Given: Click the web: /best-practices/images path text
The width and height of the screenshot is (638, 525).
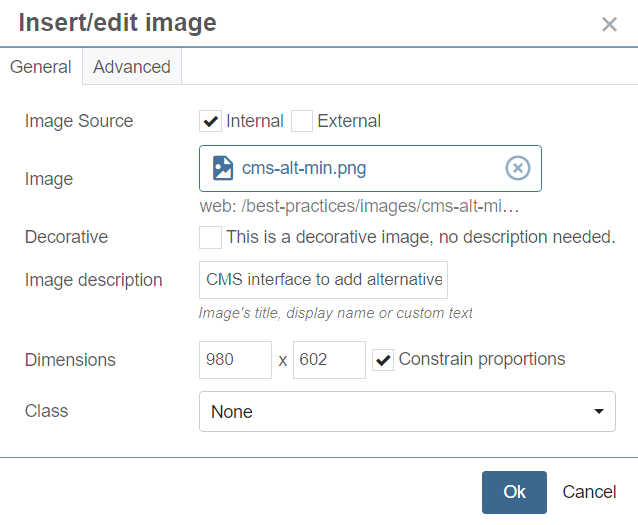Looking at the screenshot, I should [359, 206].
